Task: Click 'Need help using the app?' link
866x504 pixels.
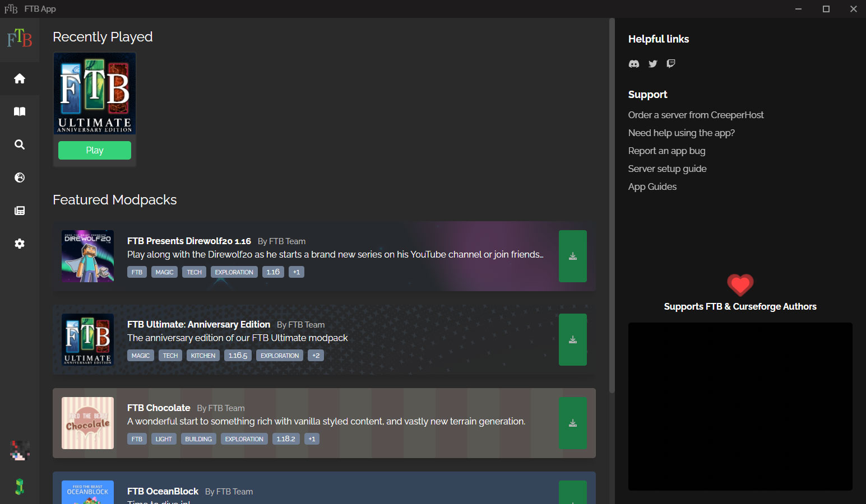Action: click(x=681, y=133)
